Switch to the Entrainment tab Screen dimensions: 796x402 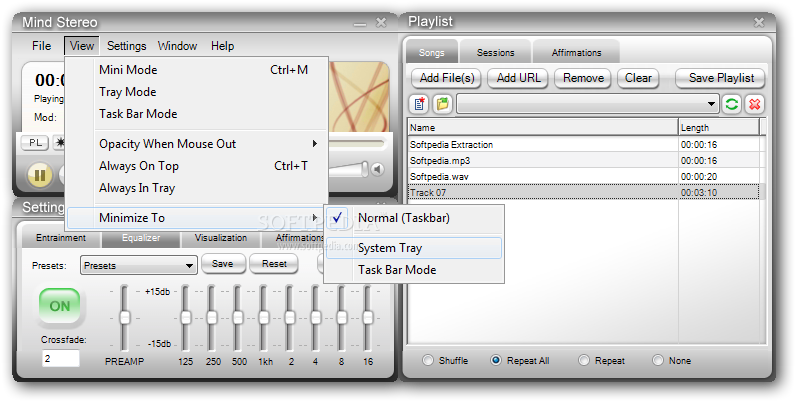61,238
